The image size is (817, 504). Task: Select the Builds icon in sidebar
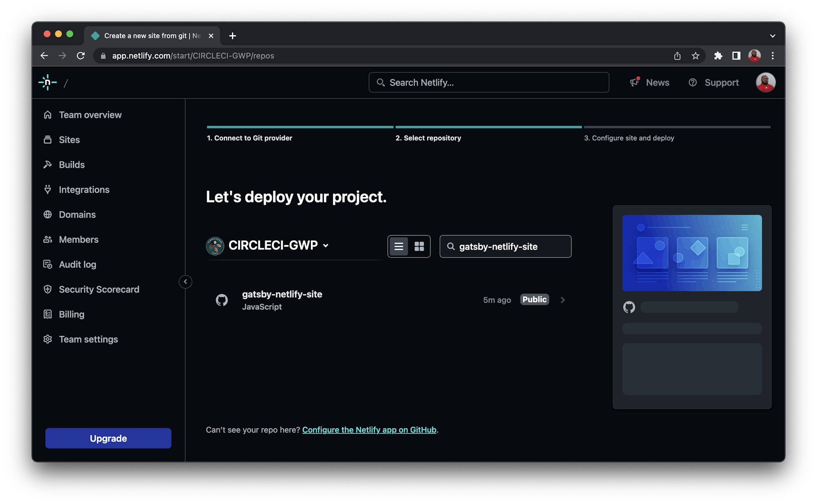pos(48,164)
